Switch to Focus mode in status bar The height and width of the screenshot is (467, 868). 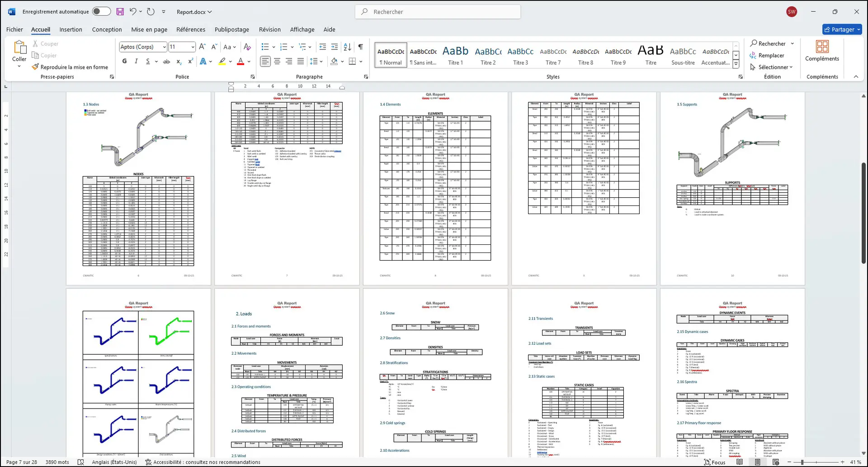714,462
